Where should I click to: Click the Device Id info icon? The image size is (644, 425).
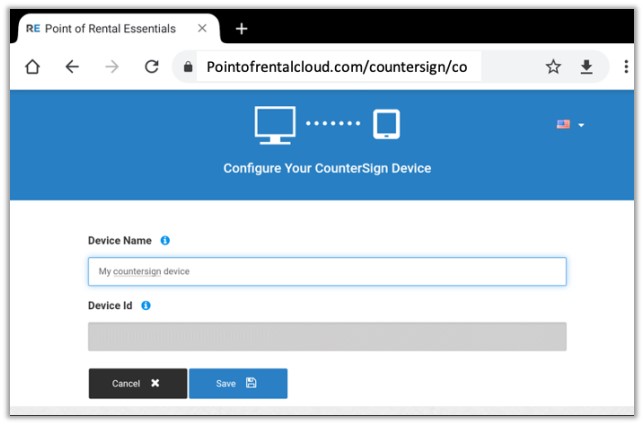click(x=145, y=305)
